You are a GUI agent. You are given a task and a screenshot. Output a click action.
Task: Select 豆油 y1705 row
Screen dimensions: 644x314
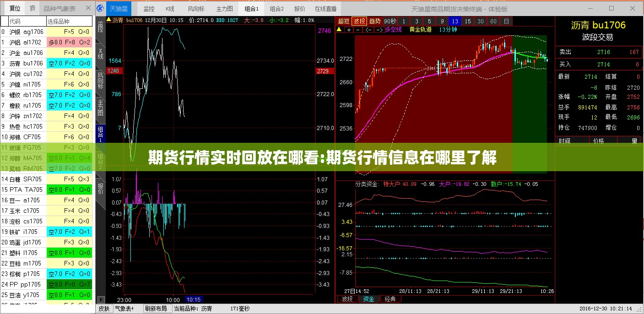point(46,295)
